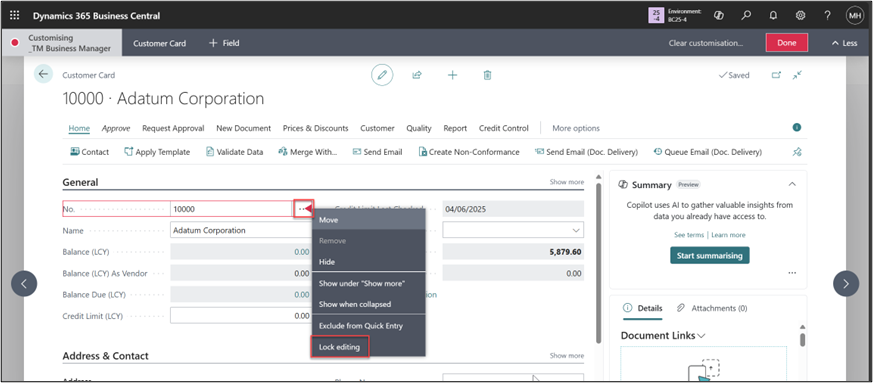Image resolution: width=873 pixels, height=383 pixels.
Task: Open the notifications bell
Action: (x=773, y=16)
